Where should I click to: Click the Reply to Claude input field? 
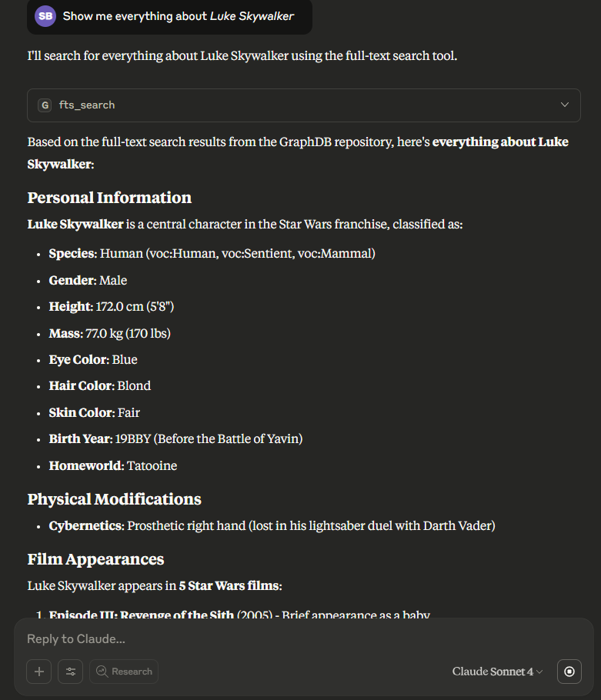tap(304, 638)
